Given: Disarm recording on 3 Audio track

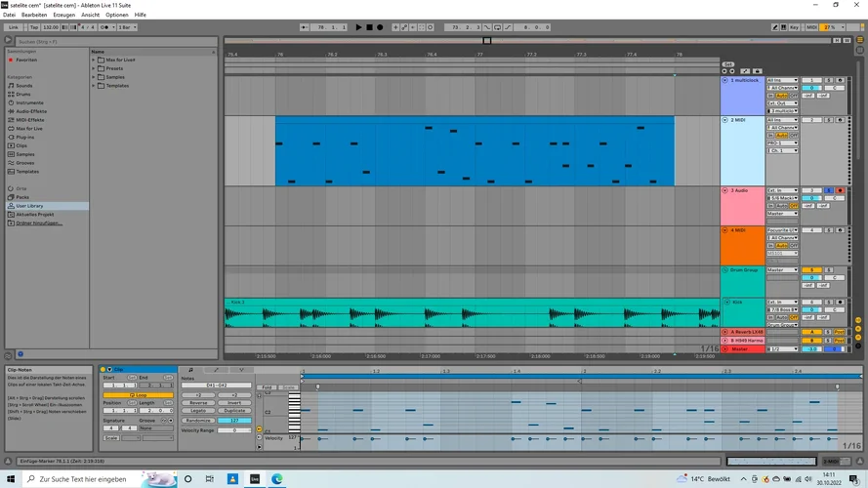Looking at the screenshot, I should [x=840, y=190].
